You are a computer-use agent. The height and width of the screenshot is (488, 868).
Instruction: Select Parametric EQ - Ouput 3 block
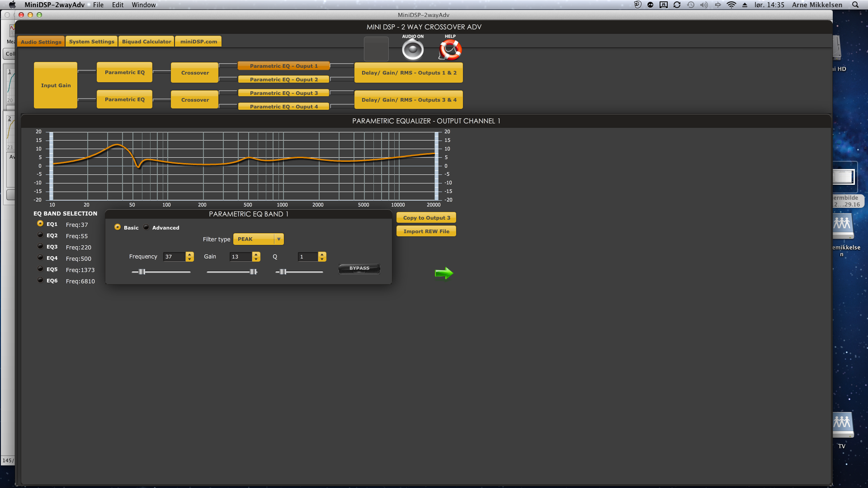(x=283, y=93)
